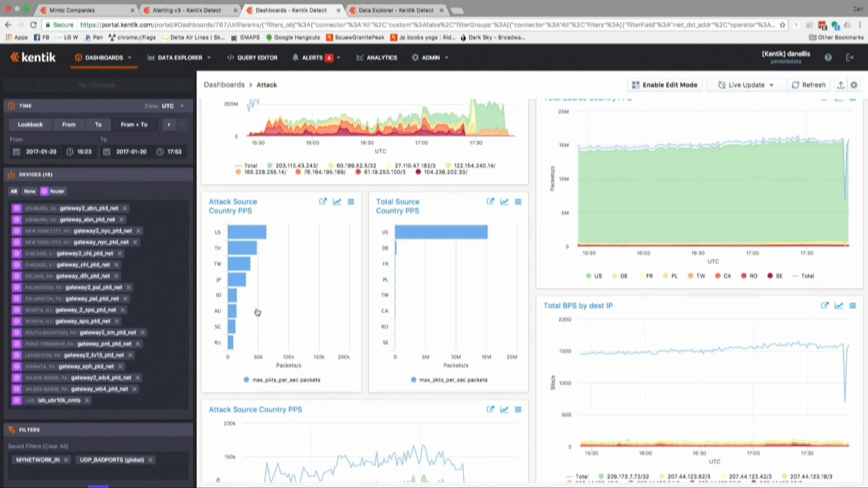Select the From time mode
The image size is (868, 488).
pyautogui.click(x=69, y=125)
